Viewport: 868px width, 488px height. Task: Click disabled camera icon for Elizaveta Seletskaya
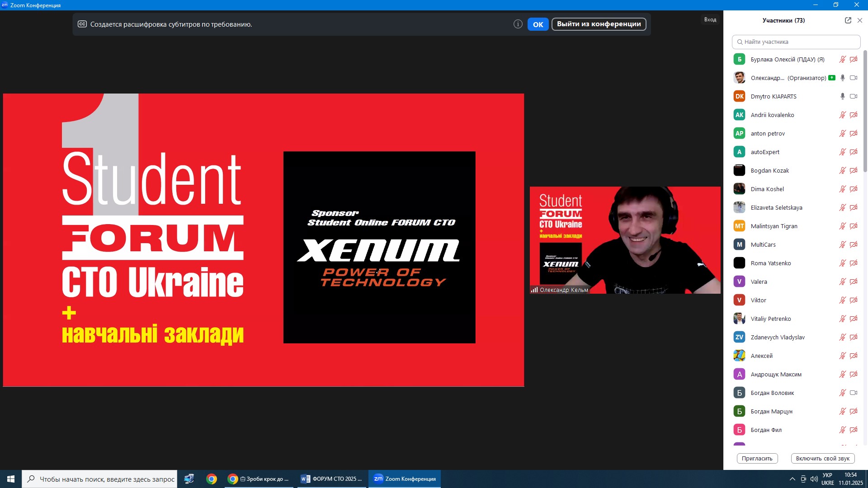pyautogui.click(x=854, y=207)
